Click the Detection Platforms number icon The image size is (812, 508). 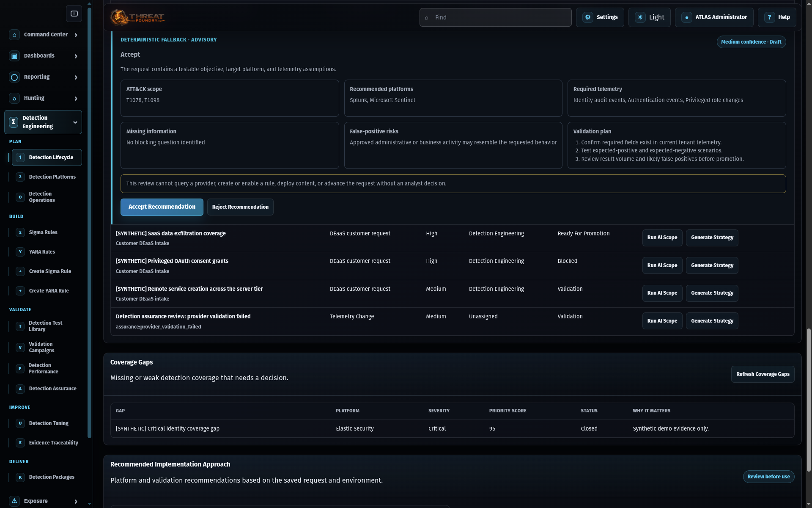[x=20, y=177]
